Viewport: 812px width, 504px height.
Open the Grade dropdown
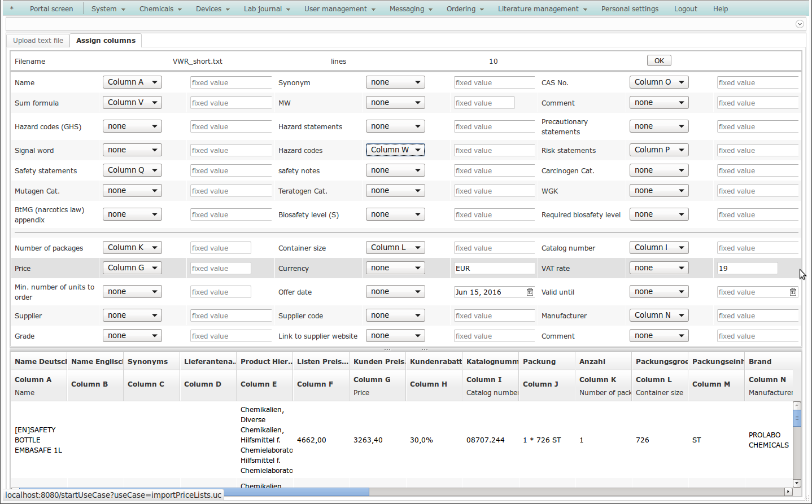132,335
